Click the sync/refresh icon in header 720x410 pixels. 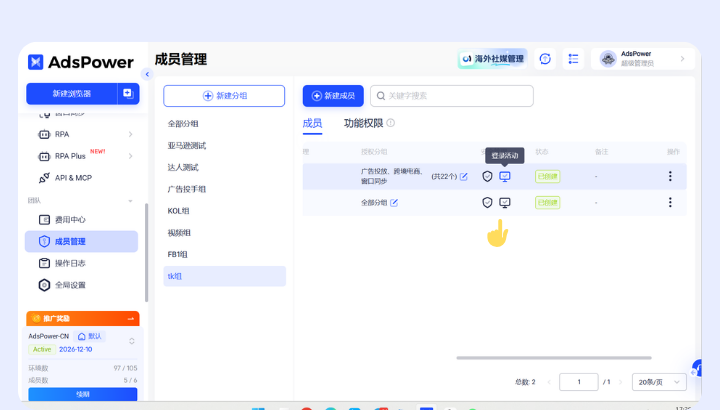tap(545, 59)
